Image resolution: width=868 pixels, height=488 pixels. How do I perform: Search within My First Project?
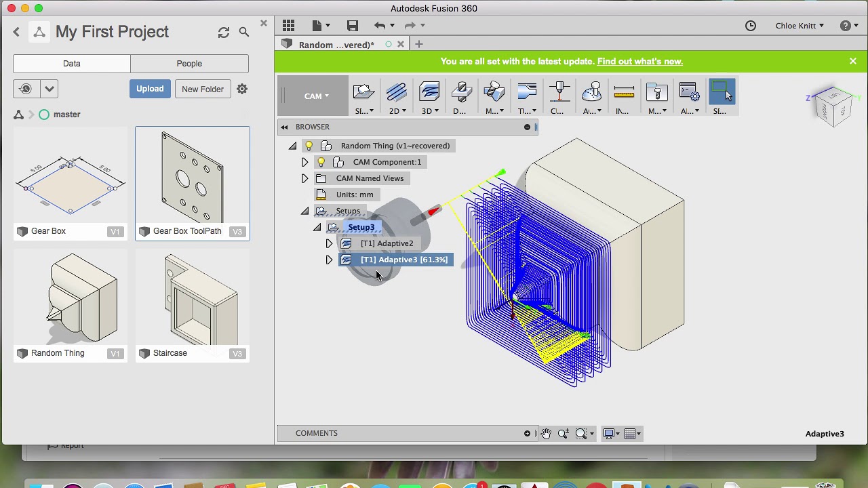click(x=244, y=32)
